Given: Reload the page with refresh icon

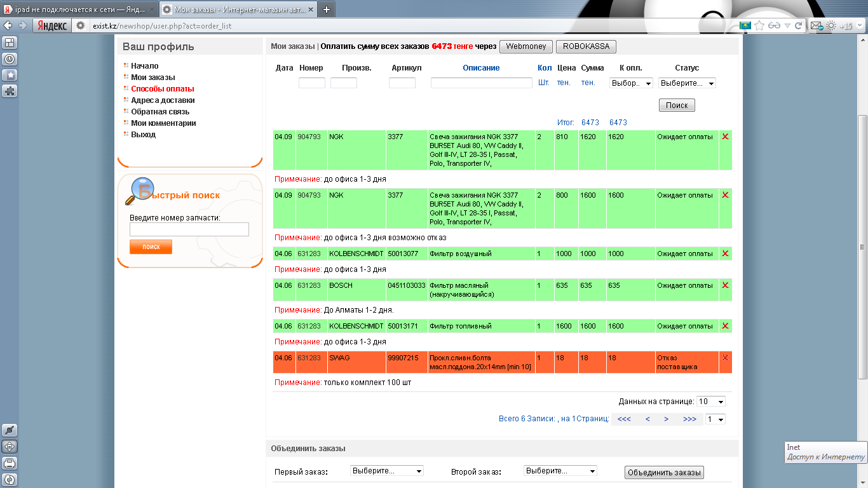Looking at the screenshot, I should tap(799, 25).
